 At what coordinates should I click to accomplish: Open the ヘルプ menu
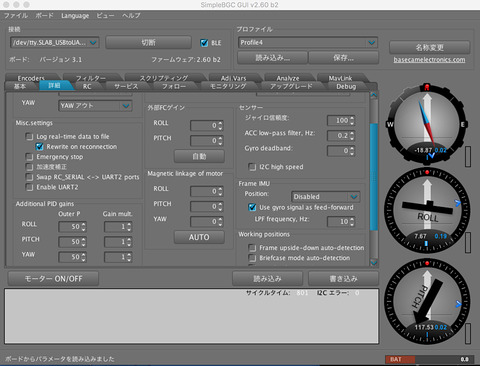point(131,16)
